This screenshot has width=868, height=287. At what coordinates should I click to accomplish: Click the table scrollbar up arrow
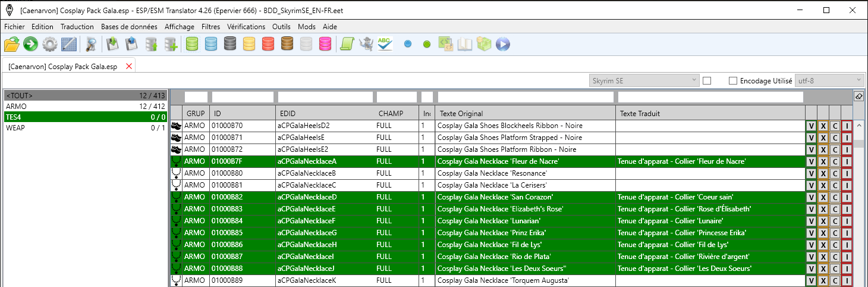pyautogui.click(x=858, y=126)
